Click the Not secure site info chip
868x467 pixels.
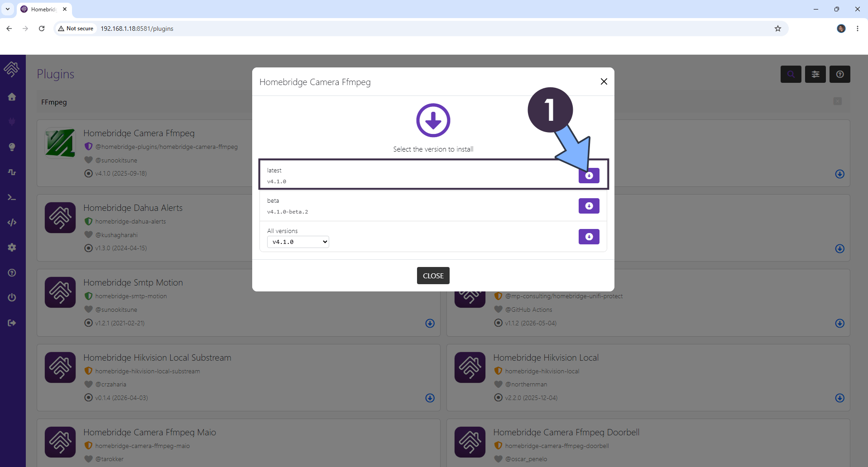point(76,29)
